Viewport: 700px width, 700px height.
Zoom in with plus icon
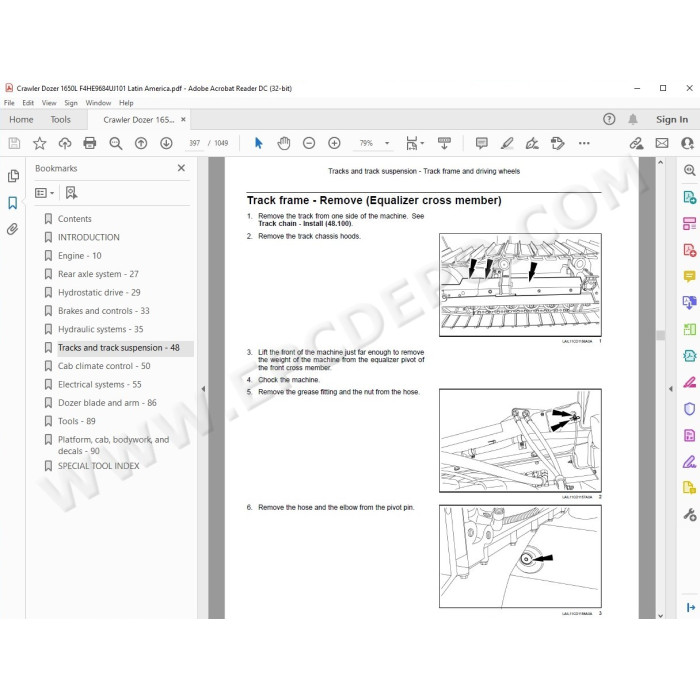pyautogui.click(x=334, y=143)
